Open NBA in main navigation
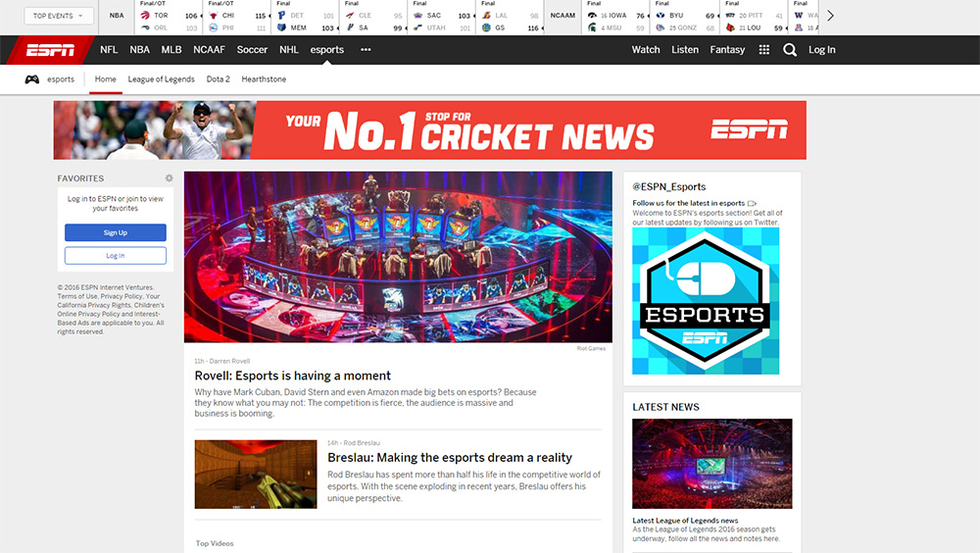980x553 pixels. pyautogui.click(x=139, y=50)
